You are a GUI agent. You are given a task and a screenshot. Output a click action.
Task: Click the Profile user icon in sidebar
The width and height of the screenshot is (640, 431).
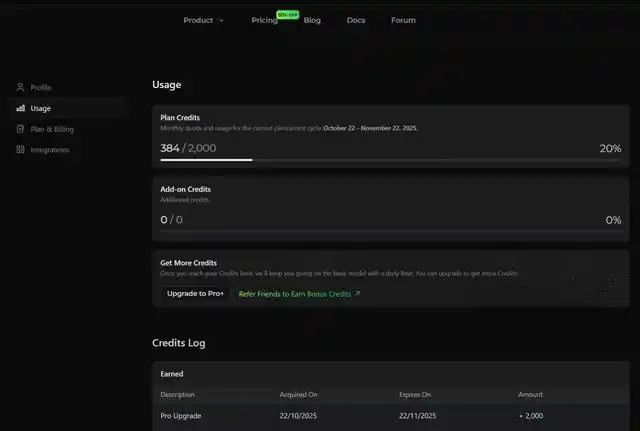[21, 88]
